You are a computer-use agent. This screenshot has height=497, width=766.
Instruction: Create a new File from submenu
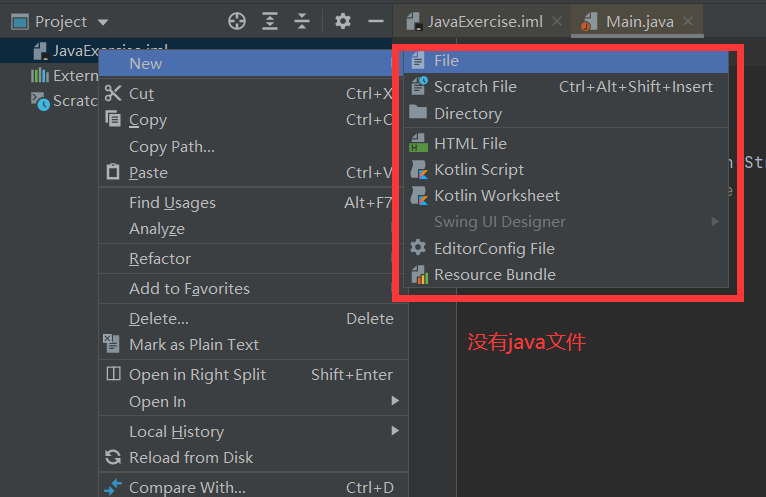tap(566, 61)
